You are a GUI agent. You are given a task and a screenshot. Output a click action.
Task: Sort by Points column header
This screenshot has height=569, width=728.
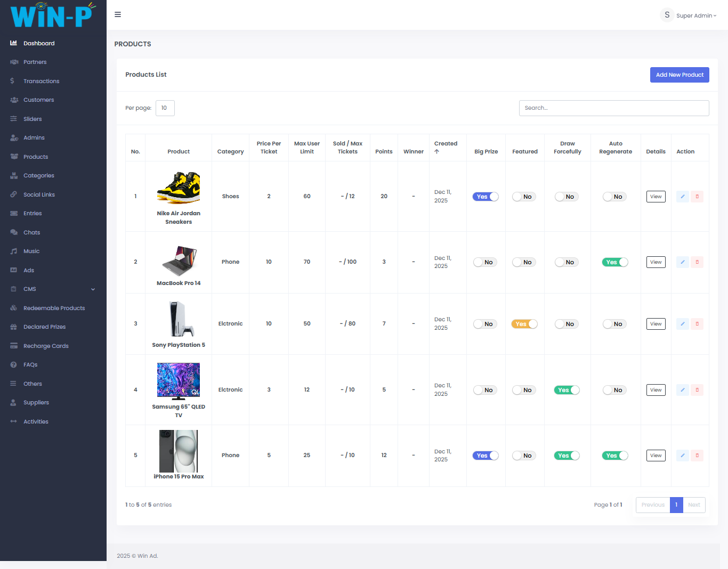tap(384, 152)
